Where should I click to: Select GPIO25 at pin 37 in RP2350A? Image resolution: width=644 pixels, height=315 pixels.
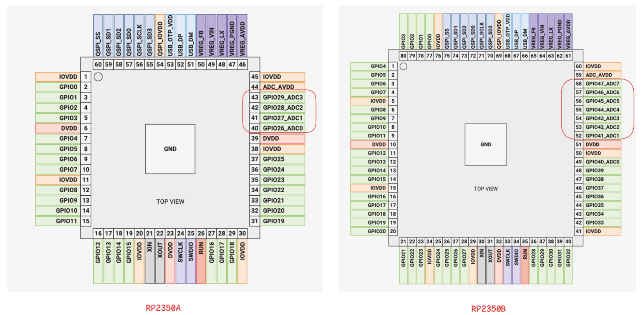pos(283,159)
